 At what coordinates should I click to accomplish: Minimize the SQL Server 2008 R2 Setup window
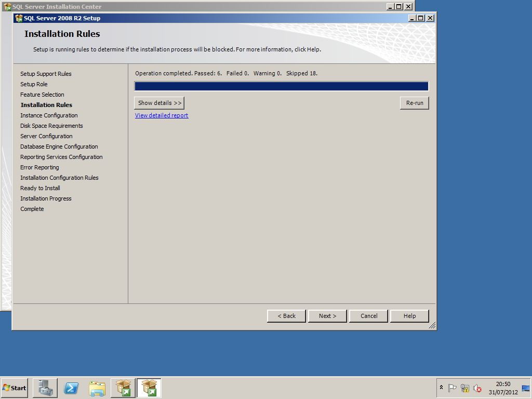tap(412, 18)
